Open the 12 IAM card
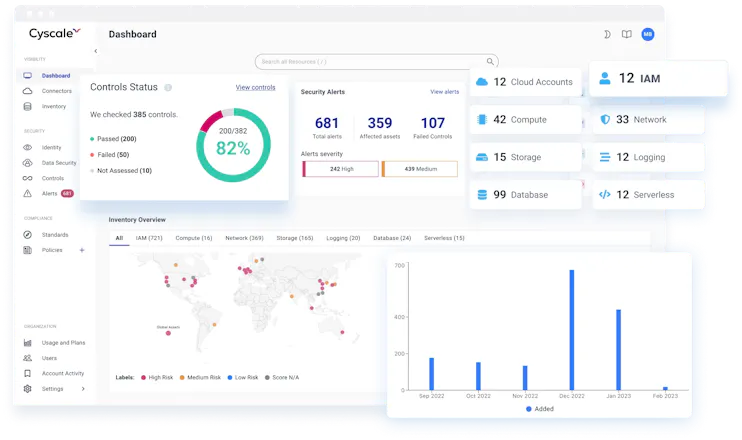Viewport: 742px width, 440px height. 658,78
